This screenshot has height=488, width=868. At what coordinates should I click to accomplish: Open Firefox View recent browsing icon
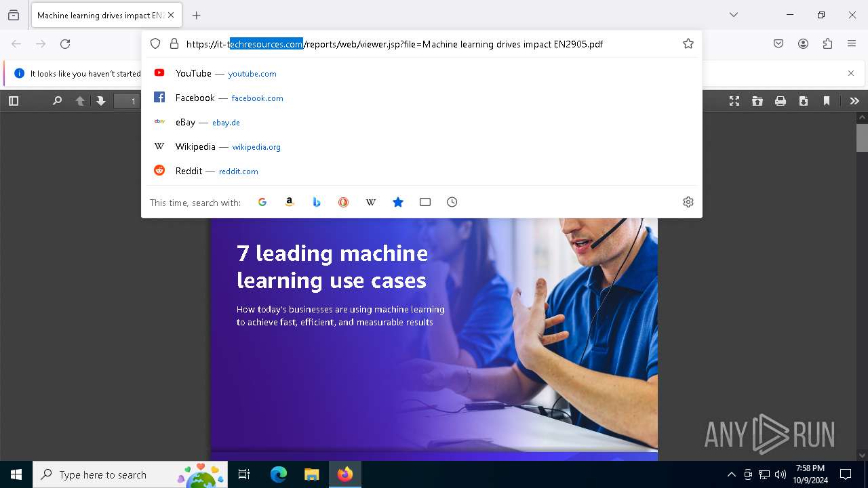(14, 15)
